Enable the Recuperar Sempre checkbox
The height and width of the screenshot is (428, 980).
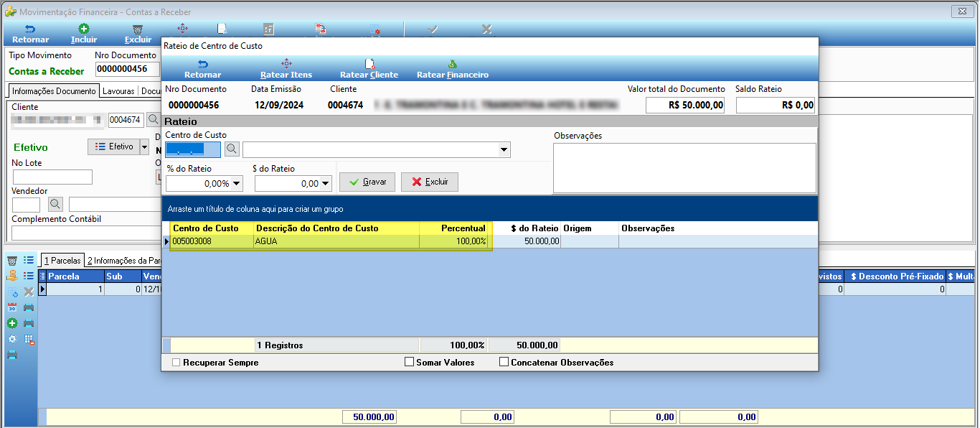176,363
